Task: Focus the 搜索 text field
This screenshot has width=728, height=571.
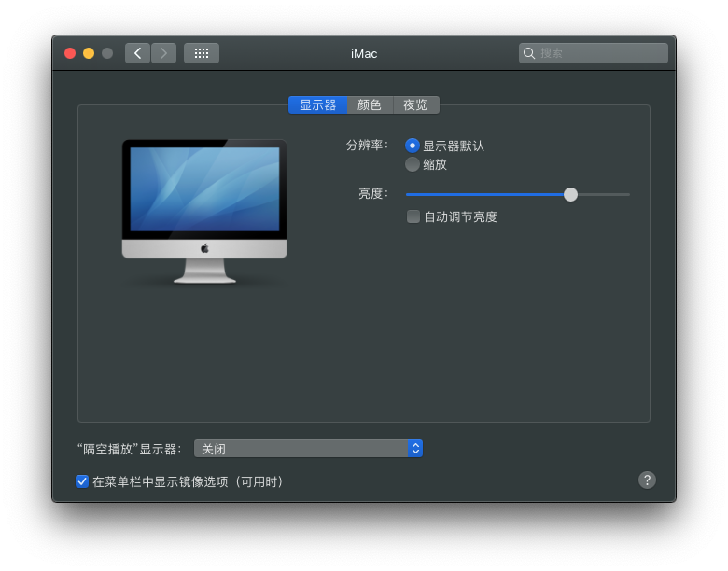Action: [599, 53]
